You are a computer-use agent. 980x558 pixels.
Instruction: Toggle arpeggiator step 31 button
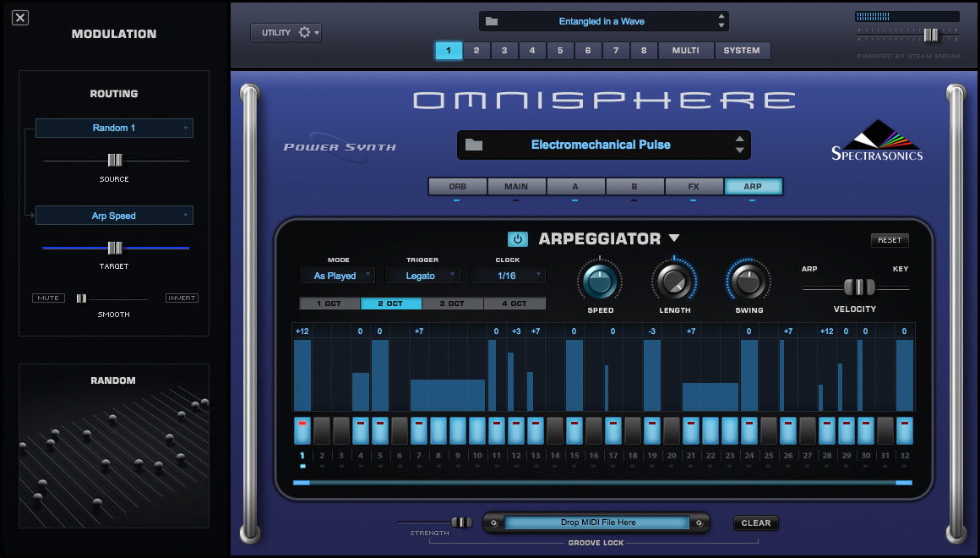tap(885, 430)
